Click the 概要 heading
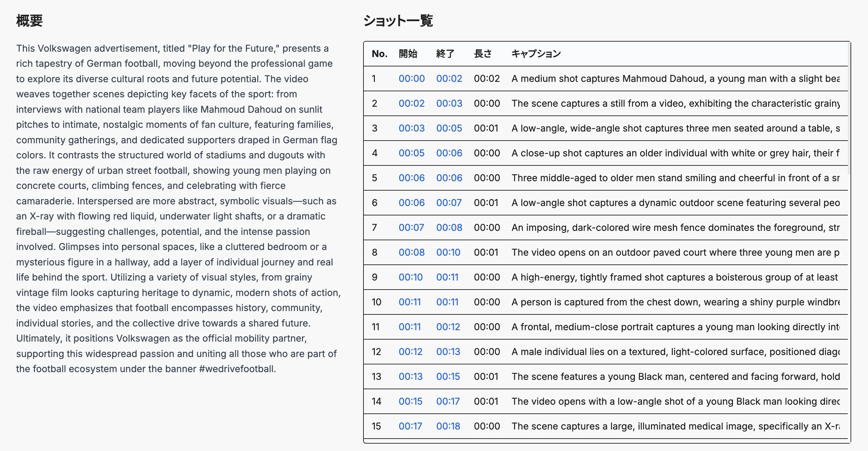The width and height of the screenshot is (868, 451). tap(29, 20)
